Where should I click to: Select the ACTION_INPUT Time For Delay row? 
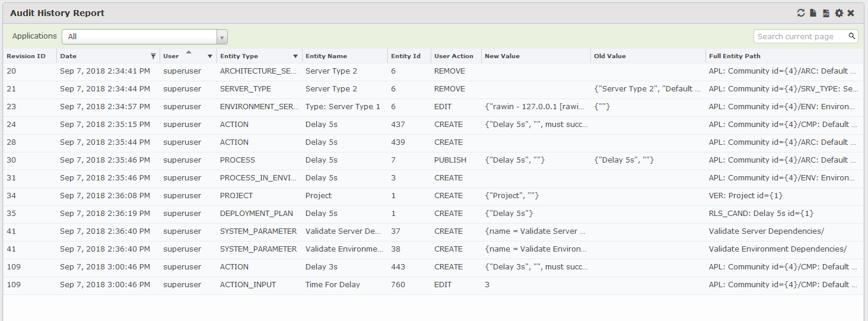(433, 284)
